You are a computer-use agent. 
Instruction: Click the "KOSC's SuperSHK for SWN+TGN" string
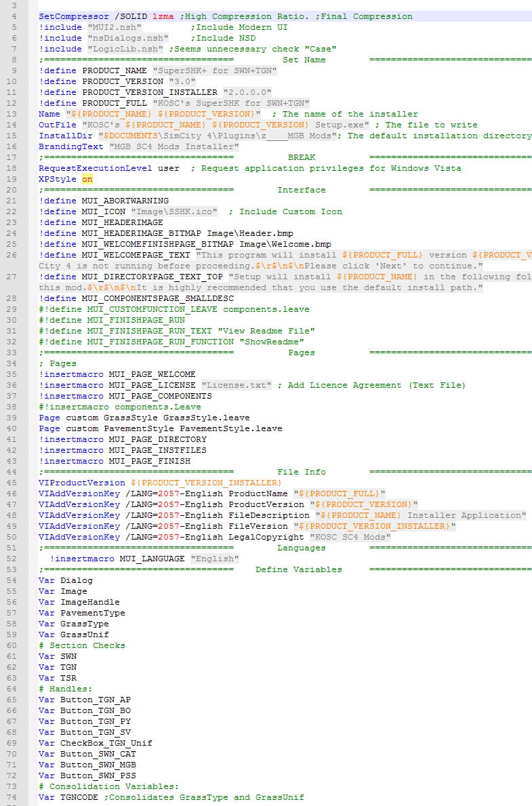coord(231,103)
